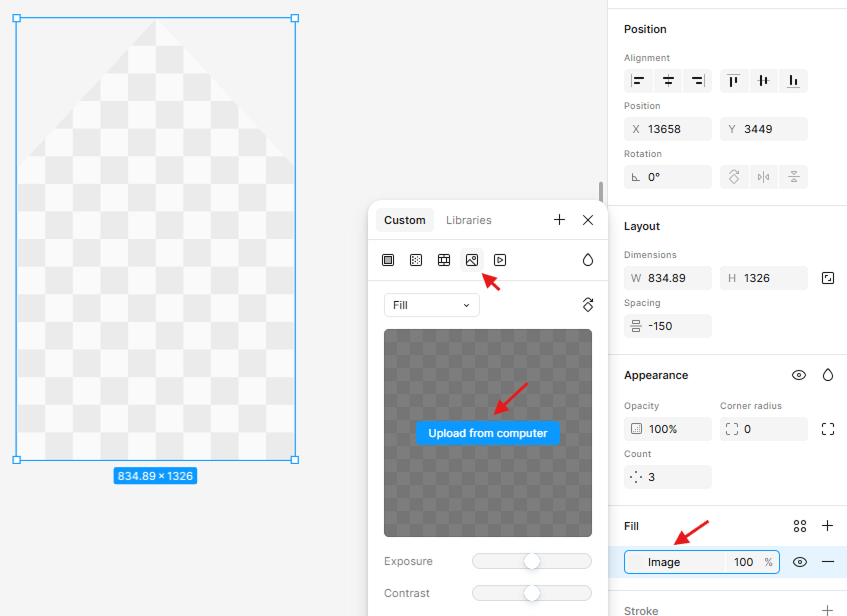Select solid fill type icon
This screenshot has height=616, width=847.
click(x=388, y=260)
